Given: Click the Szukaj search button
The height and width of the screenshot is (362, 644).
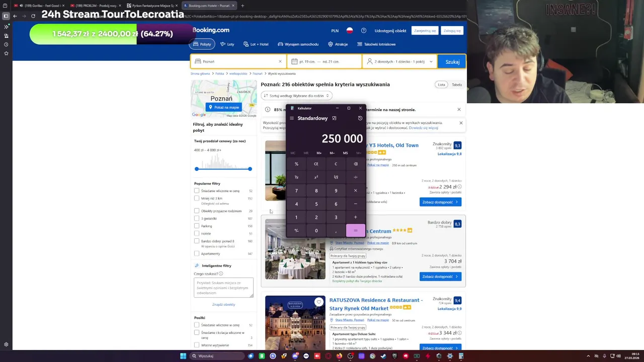Looking at the screenshot, I should (x=452, y=62).
